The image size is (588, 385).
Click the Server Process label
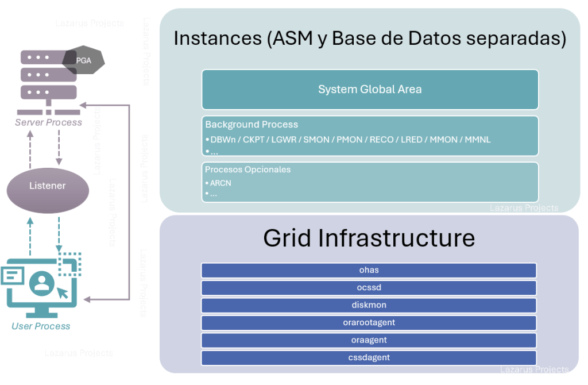click(48, 122)
